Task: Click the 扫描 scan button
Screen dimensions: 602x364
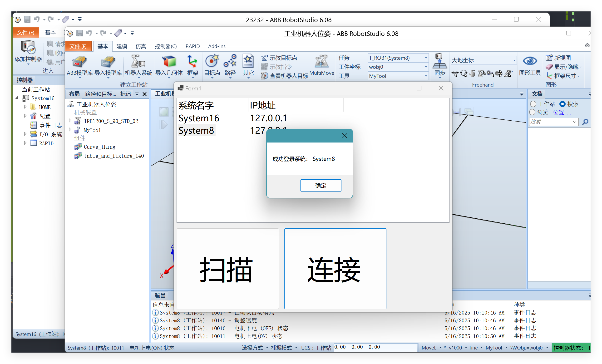Action: coord(227,269)
